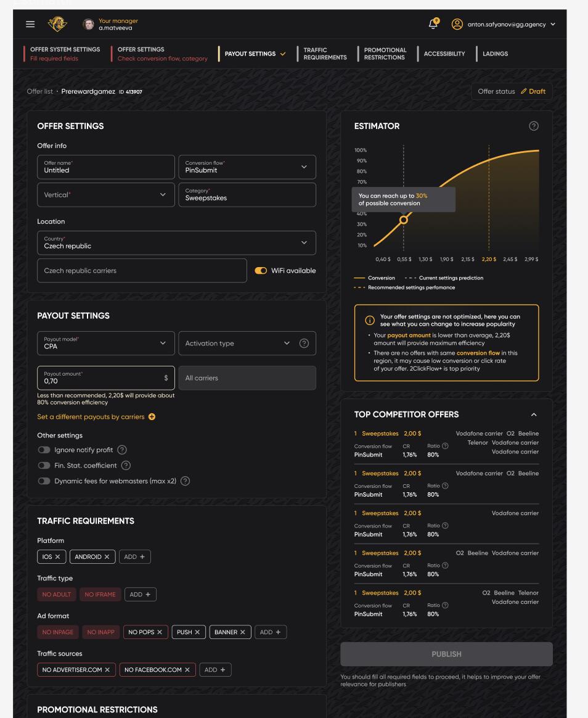Disable the WiFi available toggle

261,271
